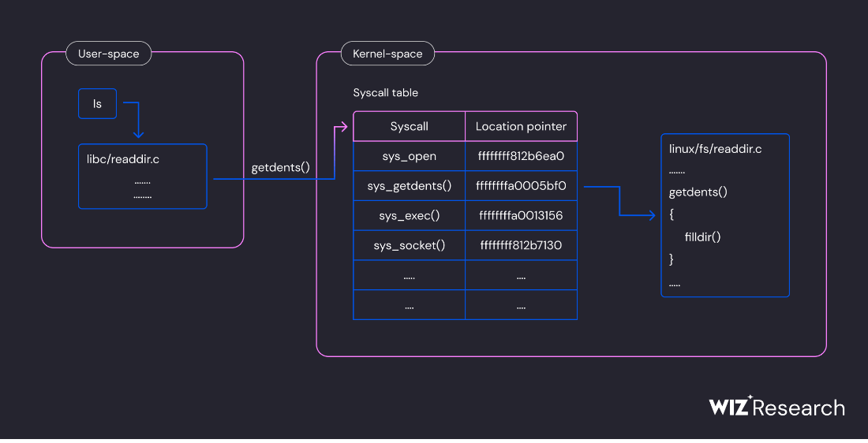Select the sys_socket() cell

pos(409,246)
